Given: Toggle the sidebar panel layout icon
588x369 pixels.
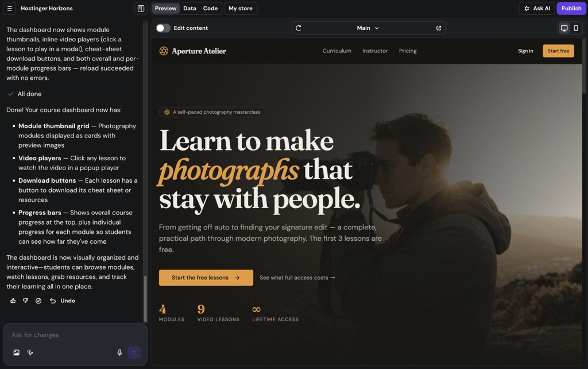Looking at the screenshot, I should pyautogui.click(x=141, y=8).
